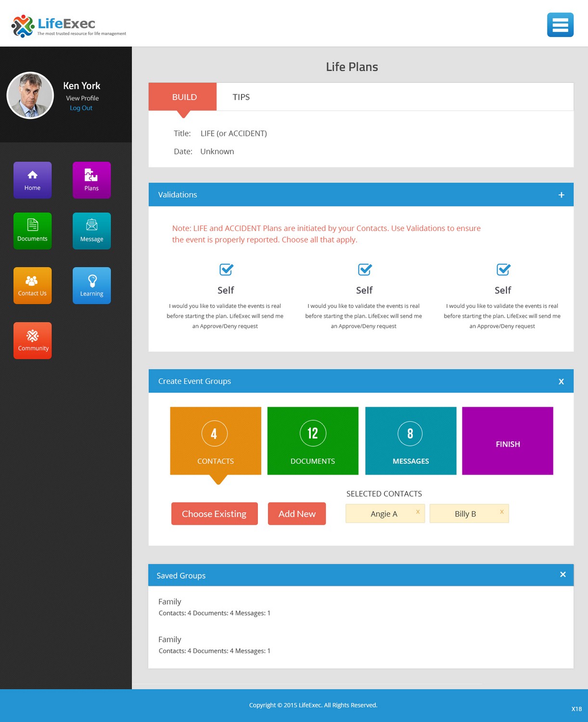Screen dimensions: 588x722
Task: Open the last Family saved group
Action: tap(214, 645)
